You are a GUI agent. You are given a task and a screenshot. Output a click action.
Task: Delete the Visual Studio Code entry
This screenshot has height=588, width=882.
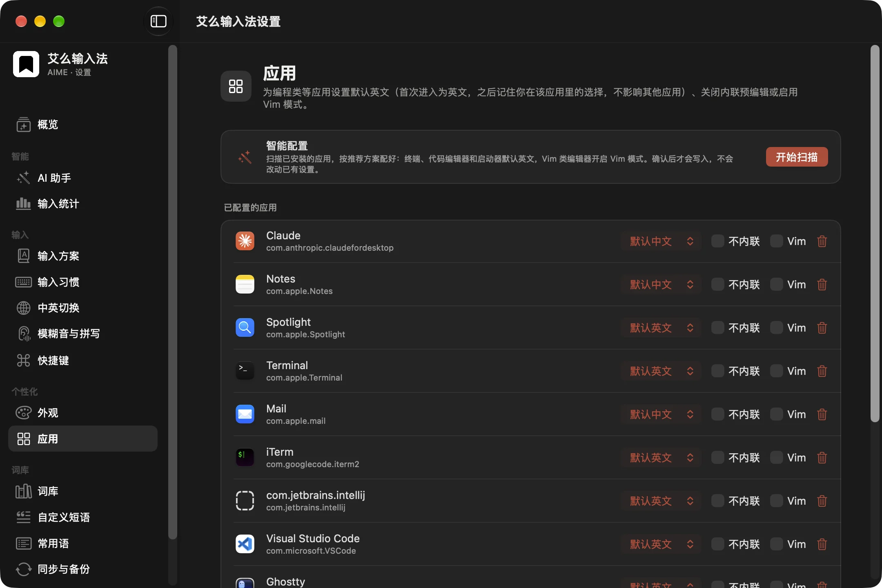(x=822, y=544)
